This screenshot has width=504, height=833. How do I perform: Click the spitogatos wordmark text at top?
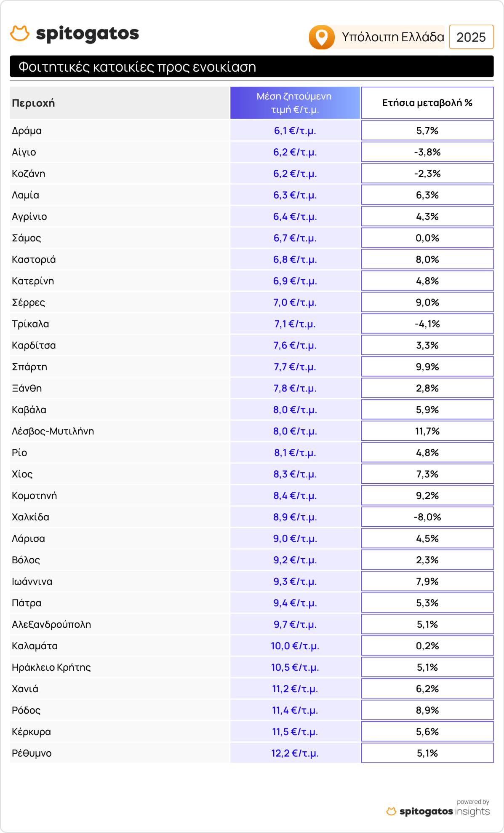pos(88,34)
